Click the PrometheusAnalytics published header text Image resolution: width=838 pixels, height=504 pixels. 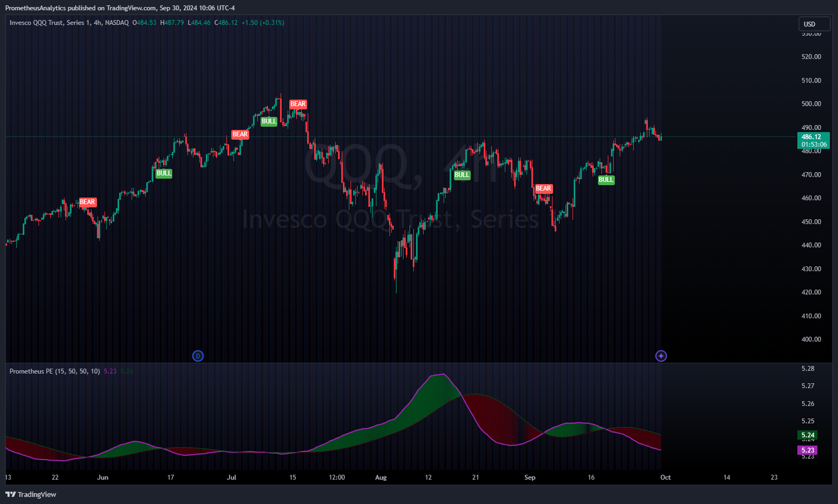[x=120, y=8]
